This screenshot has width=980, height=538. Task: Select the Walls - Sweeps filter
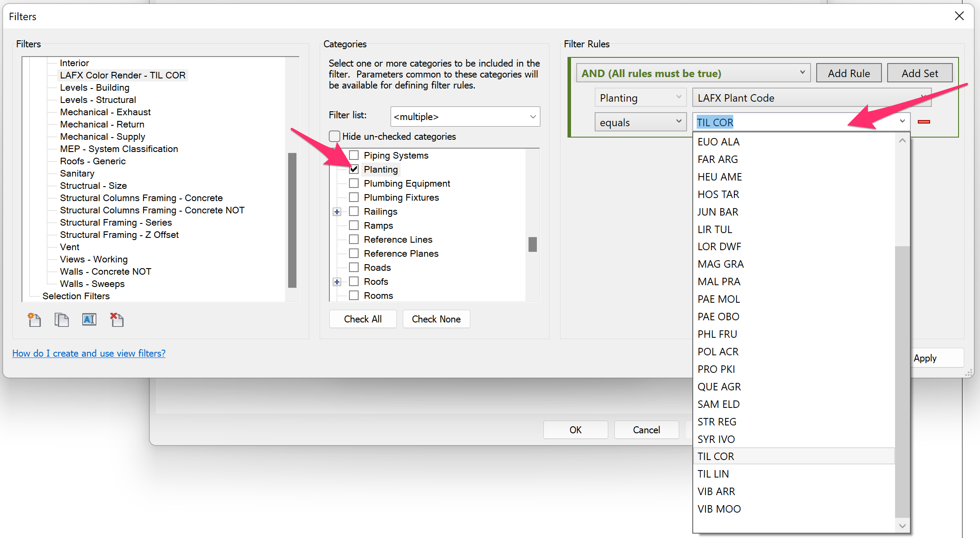92,284
